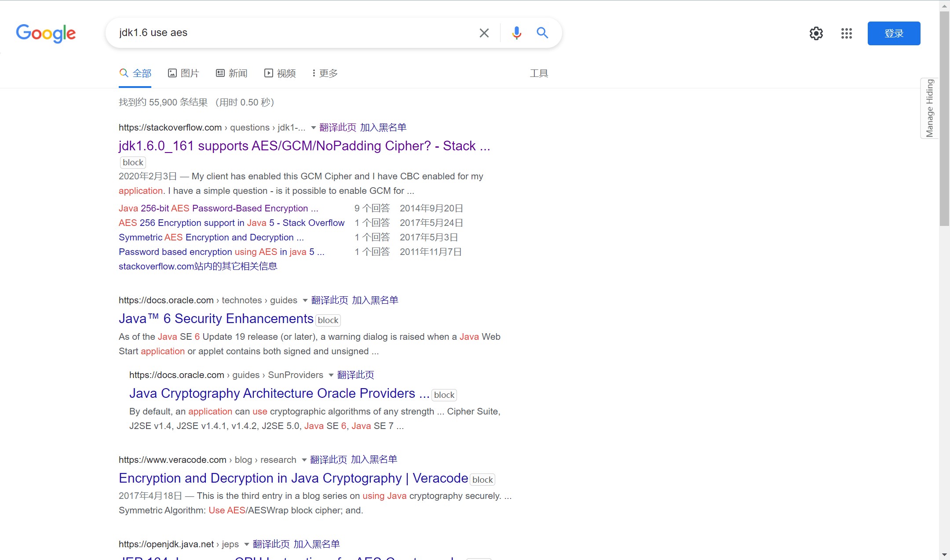This screenshot has height=560, width=950.
Task: Click the 登录 sign-in button
Action: coord(894,33)
